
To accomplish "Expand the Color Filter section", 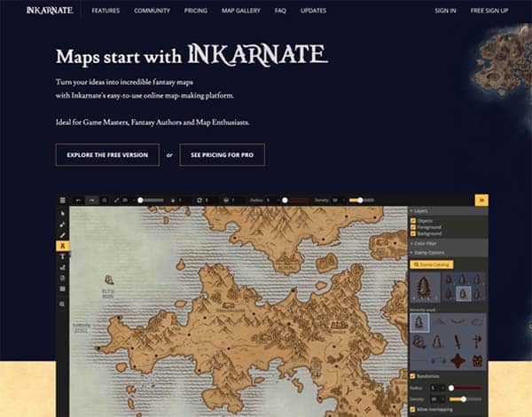I will tap(448, 243).
